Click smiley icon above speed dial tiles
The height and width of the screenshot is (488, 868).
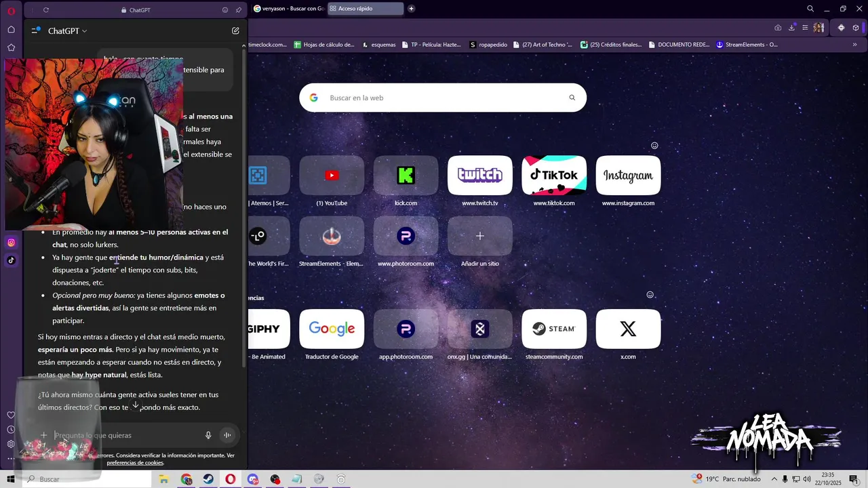(654, 146)
